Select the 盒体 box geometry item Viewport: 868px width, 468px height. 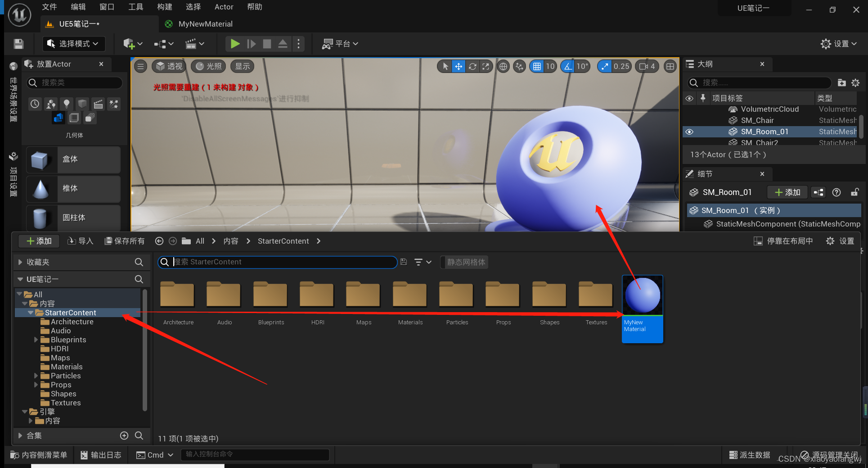(x=73, y=160)
